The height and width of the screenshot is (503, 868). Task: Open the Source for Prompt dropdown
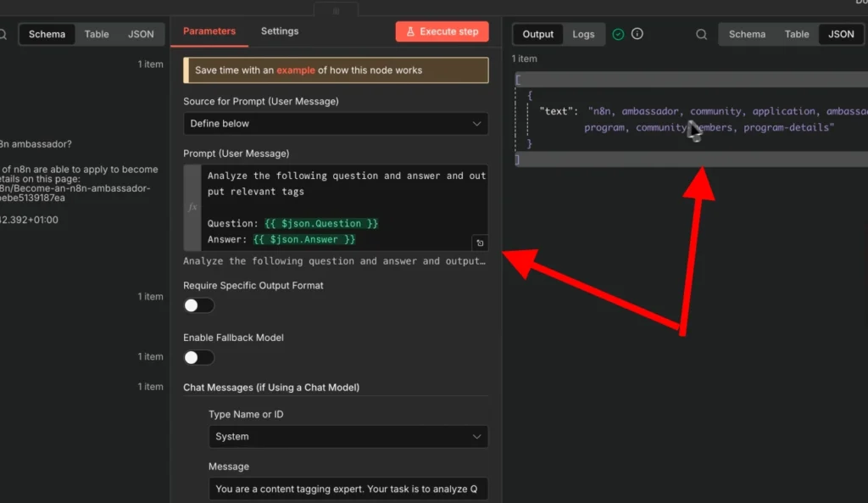[335, 124]
